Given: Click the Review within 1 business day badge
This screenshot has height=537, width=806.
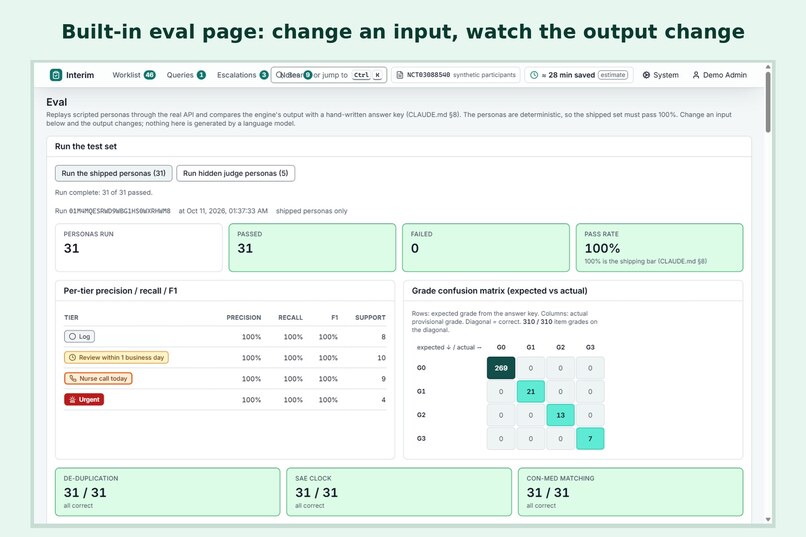Looking at the screenshot, I should tap(116, 358).
